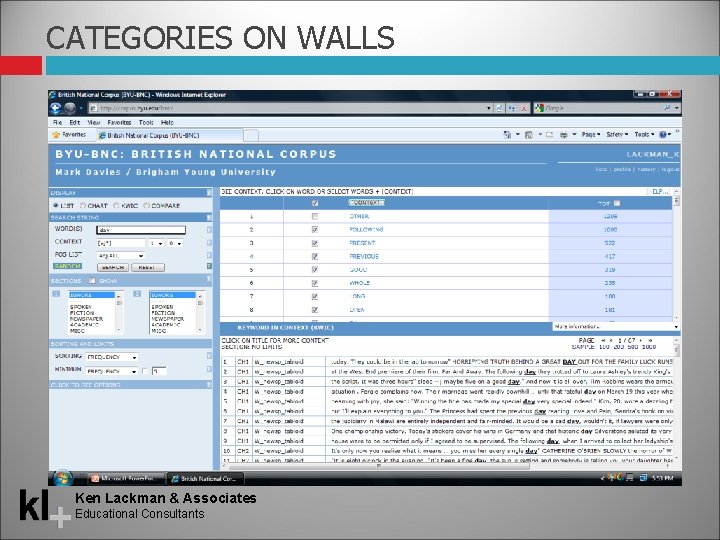Open help icon for DISPLAY section header
The image size is (720, 540).
(209, 193)
